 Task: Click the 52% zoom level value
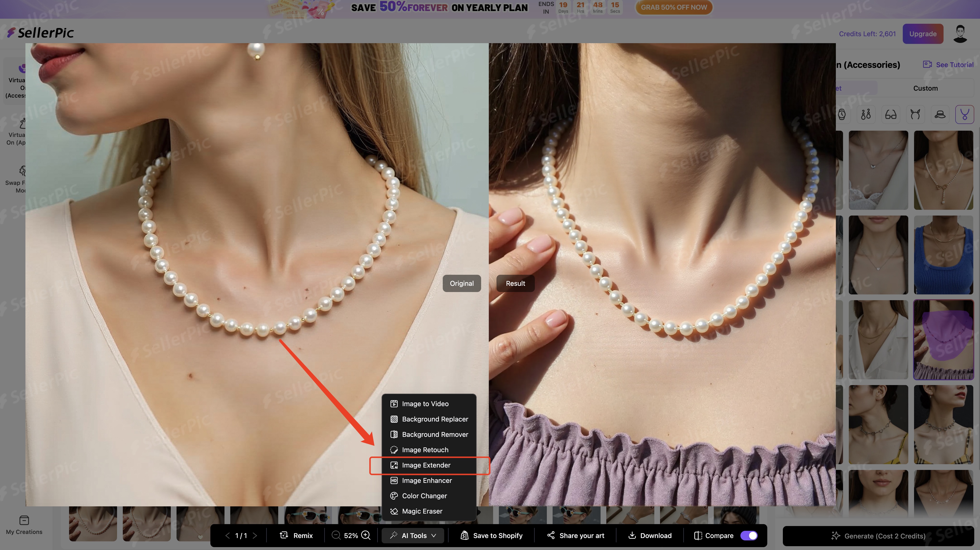click(351, 536)
